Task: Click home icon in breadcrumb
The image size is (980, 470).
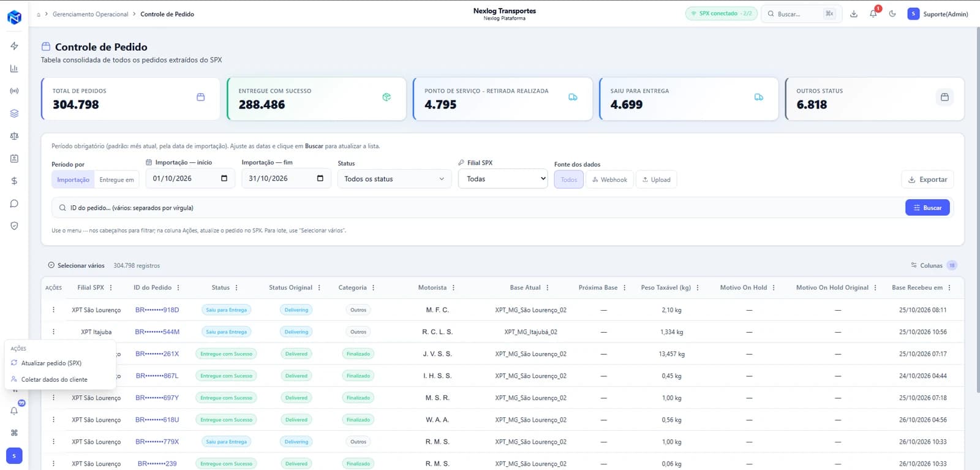Action: click(39, 14)
